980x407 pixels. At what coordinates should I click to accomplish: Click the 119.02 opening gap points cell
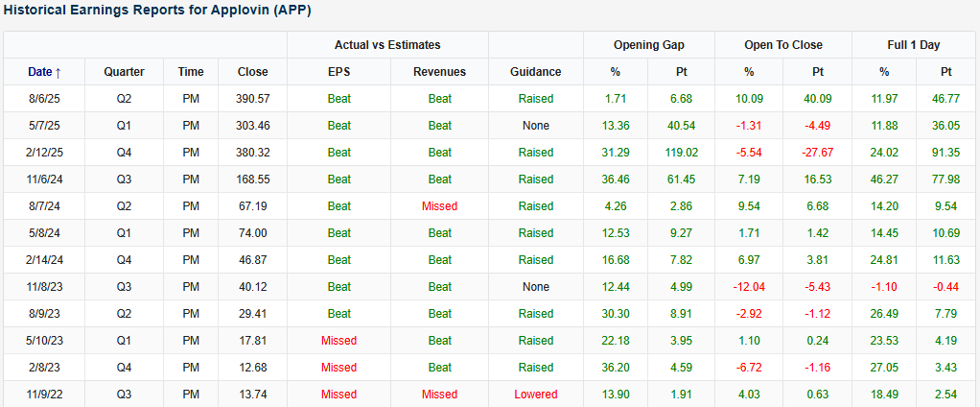point(682,153)
